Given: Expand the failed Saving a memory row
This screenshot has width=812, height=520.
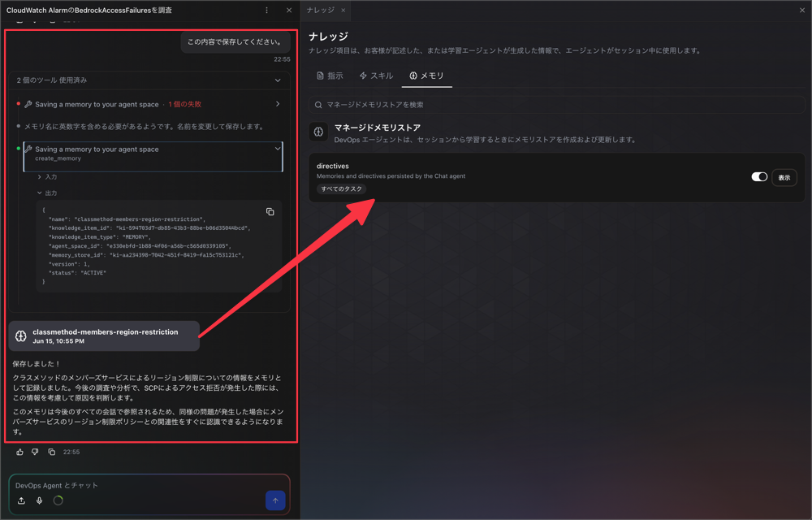Looking at the screenshot, I should click(x=278, y=104).
